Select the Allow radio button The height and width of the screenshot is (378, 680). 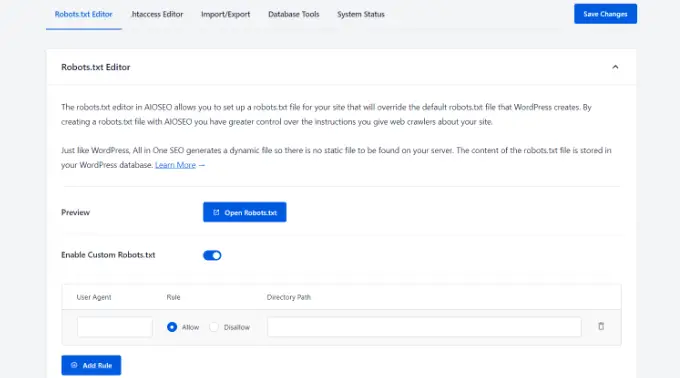point(172,327)
